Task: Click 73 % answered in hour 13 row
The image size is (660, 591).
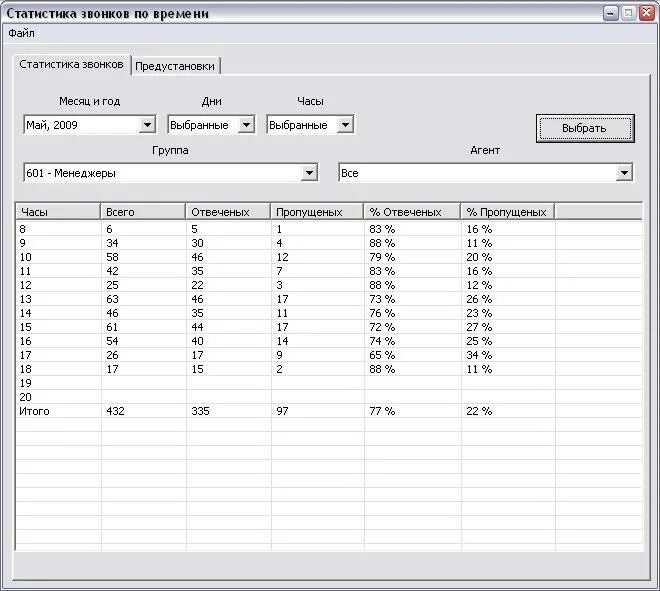Action: 382,299
